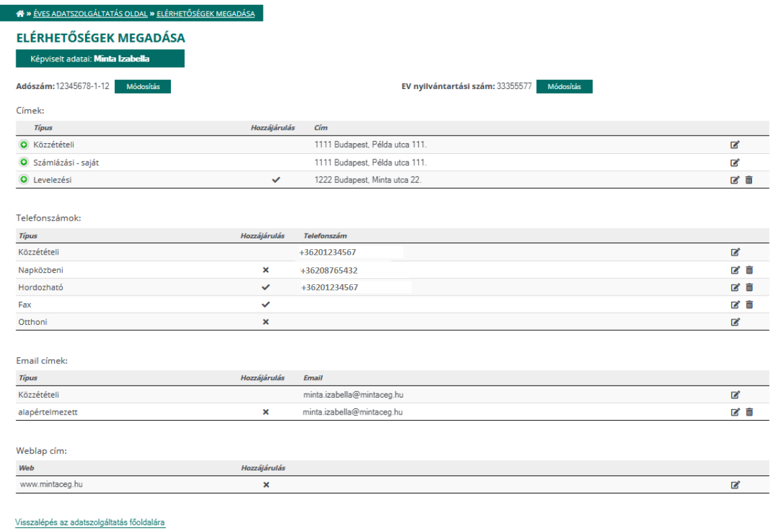Screen dimensions: 773x532
Task: Click Módosítás next to EV nyilvántartási szám
Action: 564,86
